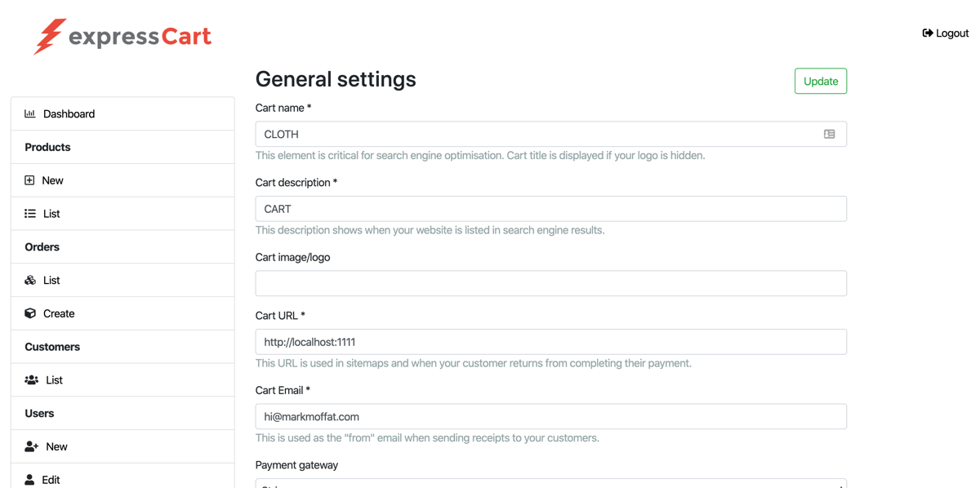The image size is (980, 488).
Task: Click the New product plus icon
Action: [x=29, y=180]
